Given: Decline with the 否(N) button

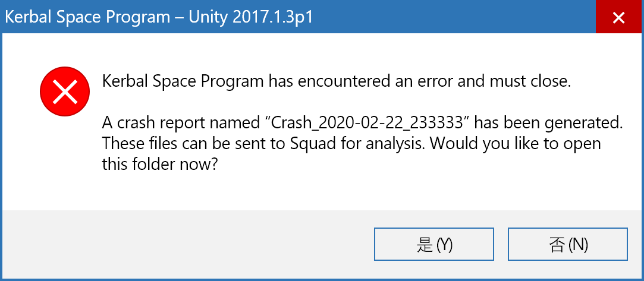Looking at the screenshot, I should (568, 245).
